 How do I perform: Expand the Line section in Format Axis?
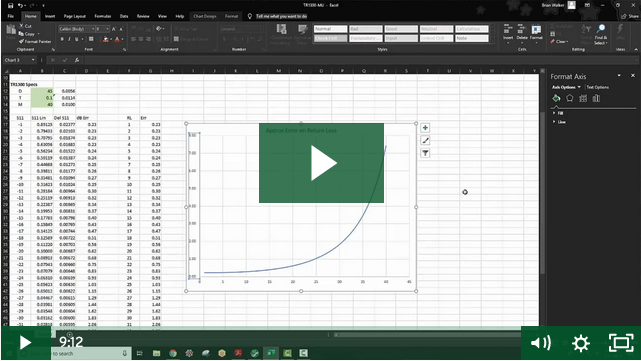pyautogui.click(x=559, y=122)
